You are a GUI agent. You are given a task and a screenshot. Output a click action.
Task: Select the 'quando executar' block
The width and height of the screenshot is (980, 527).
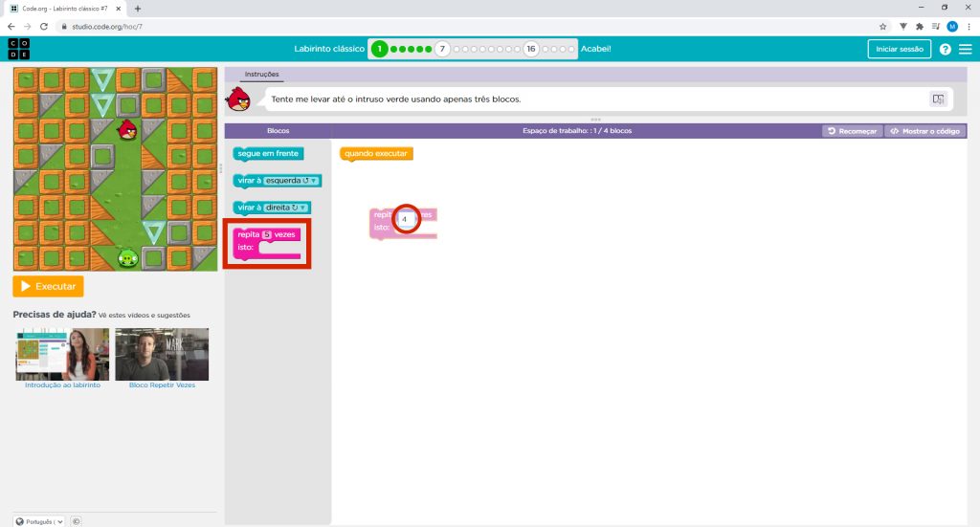[376, 154]
